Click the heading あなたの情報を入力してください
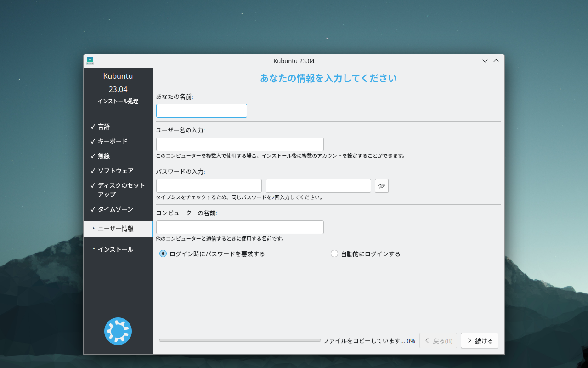Image resolution: width=588 pixels, height=368 pixels. 328,78
